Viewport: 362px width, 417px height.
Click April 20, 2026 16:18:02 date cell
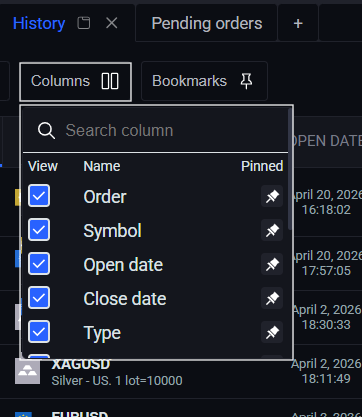[x=327, y=202]
